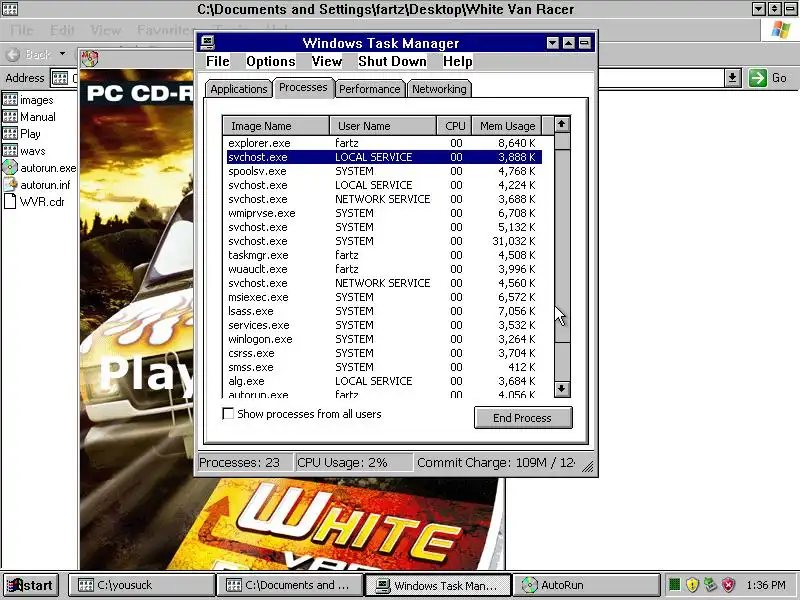Switch to the Performance tab
The height and width of the screenshot is (600, 800).
pos(369,89)
